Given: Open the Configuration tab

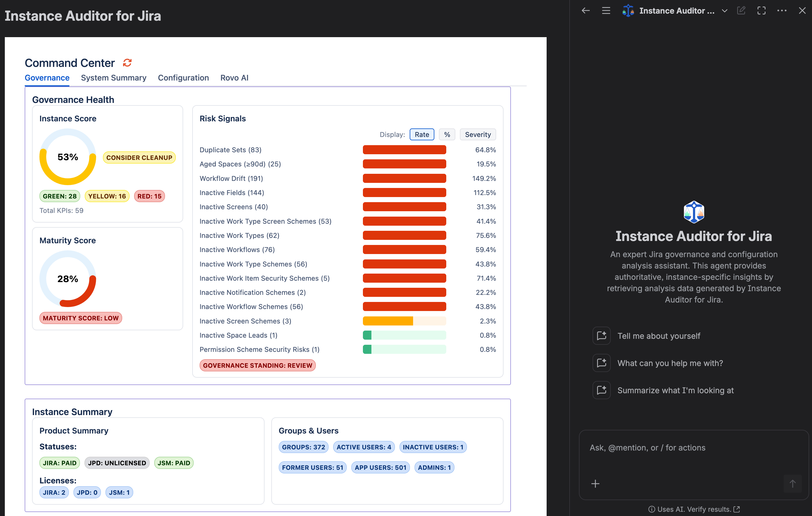Looking at the screenshot, I should [x=183, y=78].
